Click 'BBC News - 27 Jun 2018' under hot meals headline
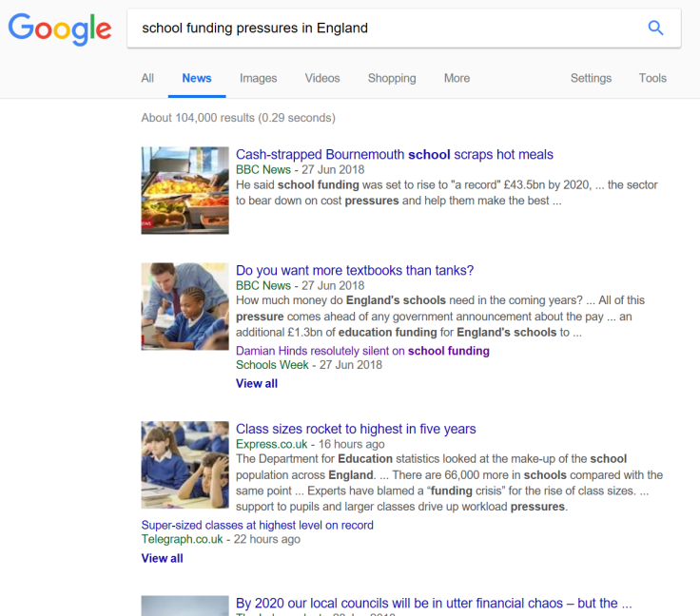 (x=300, y=170)
